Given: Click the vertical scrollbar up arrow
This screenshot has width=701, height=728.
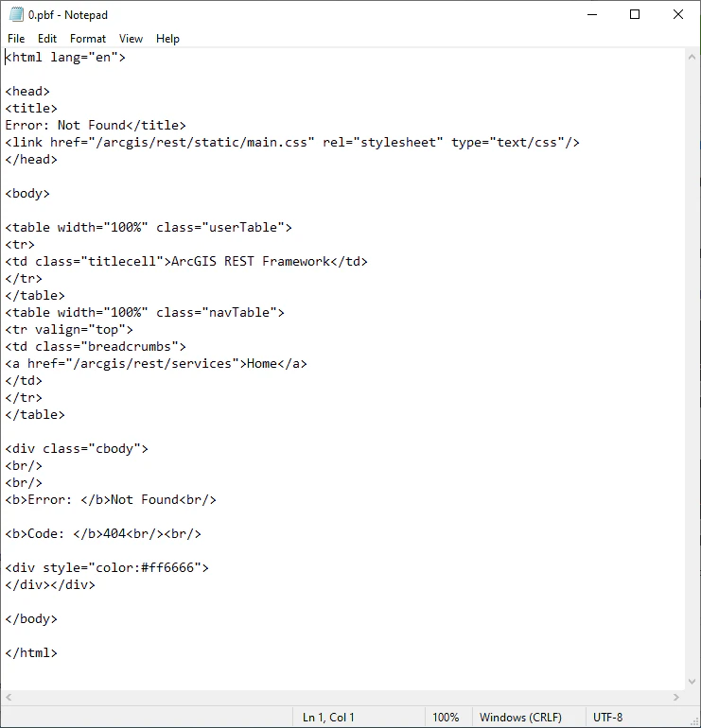Looking at the screenshot, I should pyautogui.click(x=692, y=57).
